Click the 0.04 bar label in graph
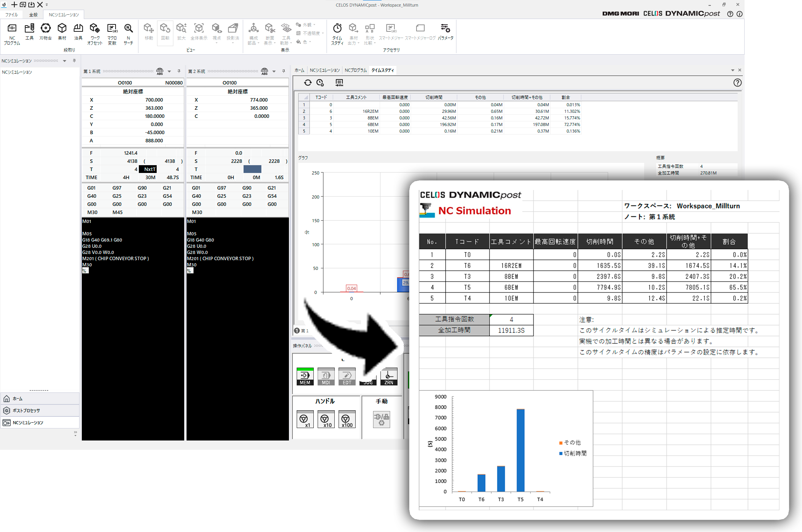802x532 pixels. (x=351, y=288)
